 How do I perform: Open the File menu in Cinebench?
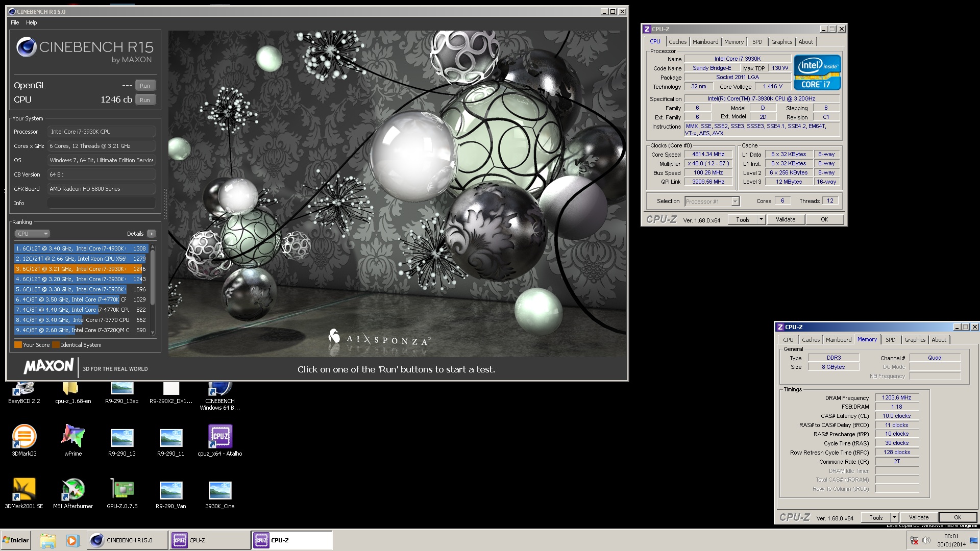[15, 22]
